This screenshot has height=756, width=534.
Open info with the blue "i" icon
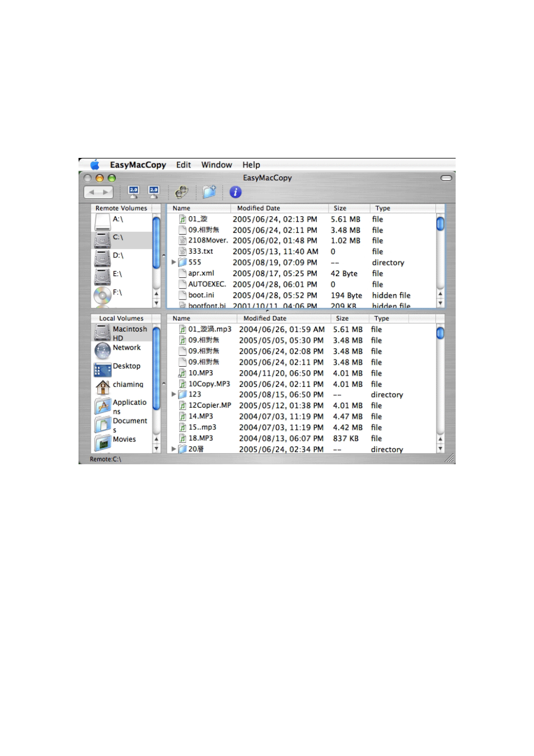[236, 192]
